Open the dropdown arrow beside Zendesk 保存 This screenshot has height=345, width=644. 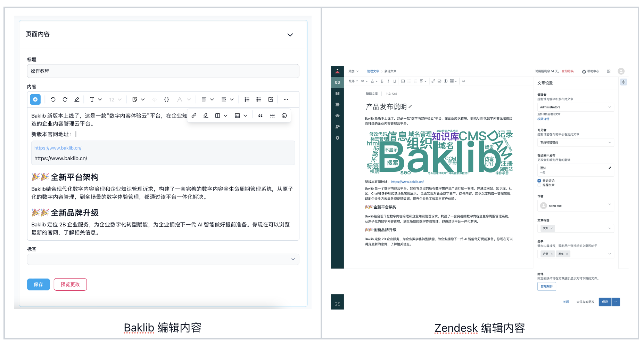(616, 302)
